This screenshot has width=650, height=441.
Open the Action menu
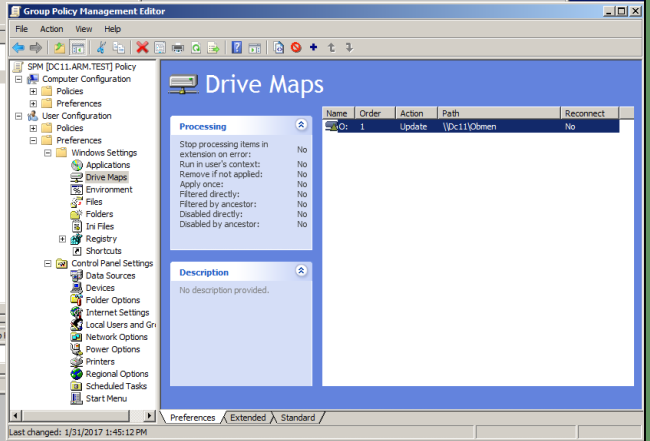click(51, 29)
